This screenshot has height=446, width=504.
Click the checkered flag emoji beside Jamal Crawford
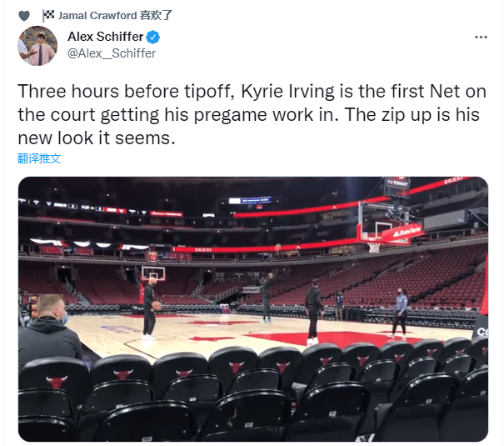click(48, 16)
